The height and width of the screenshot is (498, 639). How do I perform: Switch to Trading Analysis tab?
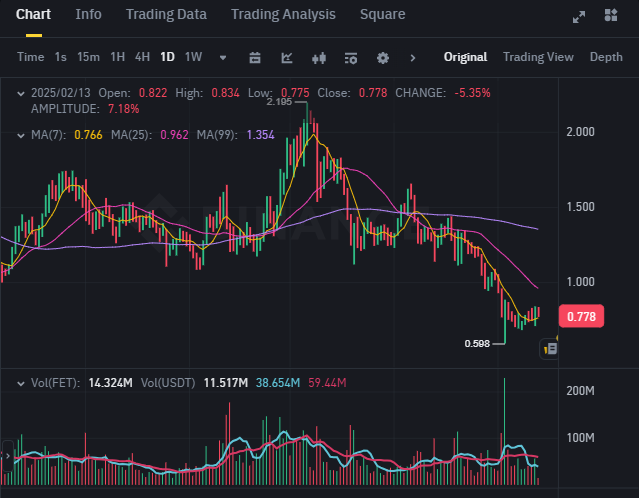click(x=283, y=14)
